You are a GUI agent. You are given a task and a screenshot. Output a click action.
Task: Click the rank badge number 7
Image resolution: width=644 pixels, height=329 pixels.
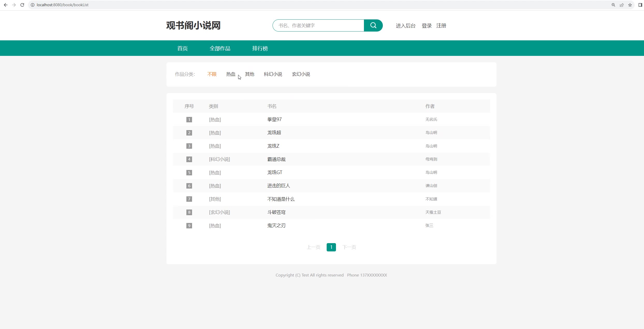189,199
